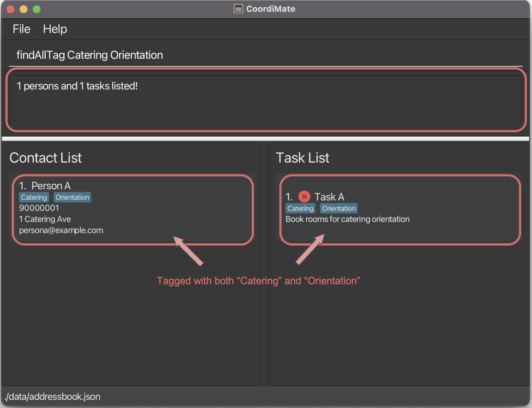Open the File menu
The width and height of the screenshot is (532, 408).
click(x=21, y=29)
